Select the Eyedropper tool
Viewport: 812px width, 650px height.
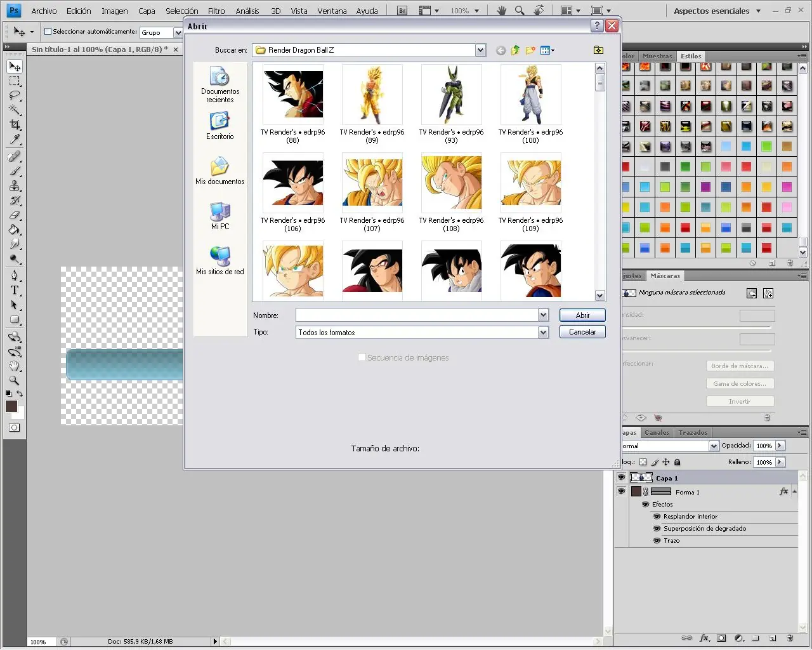point(15,140)
